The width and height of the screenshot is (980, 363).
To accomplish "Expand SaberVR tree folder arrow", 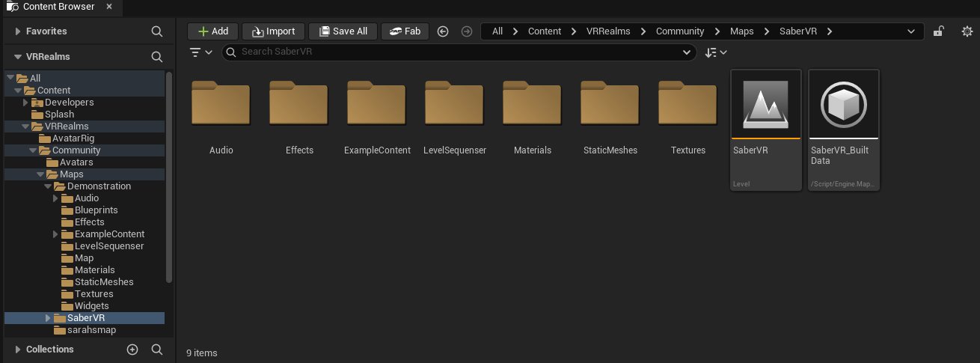I will [x=48, y=317].
